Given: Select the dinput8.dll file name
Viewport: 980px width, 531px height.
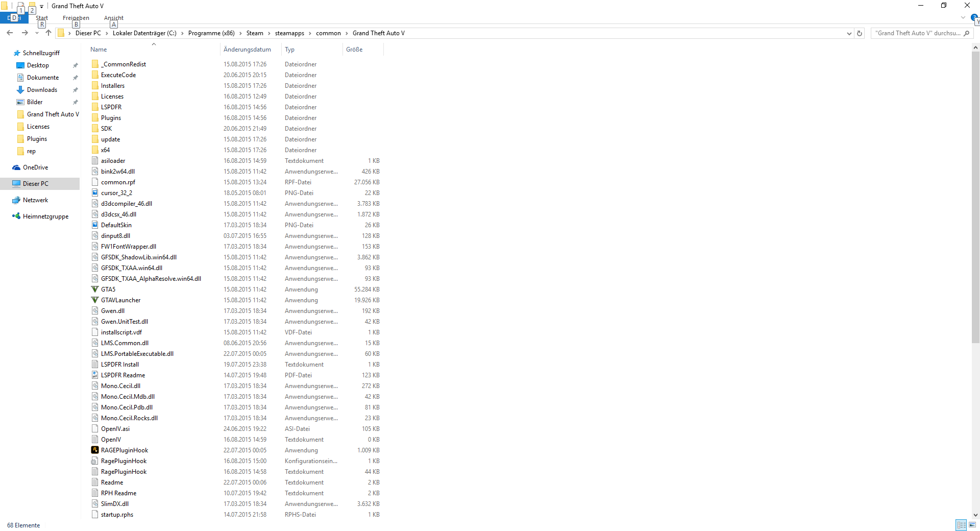Looking at the screenshot, I should point(115,236).
